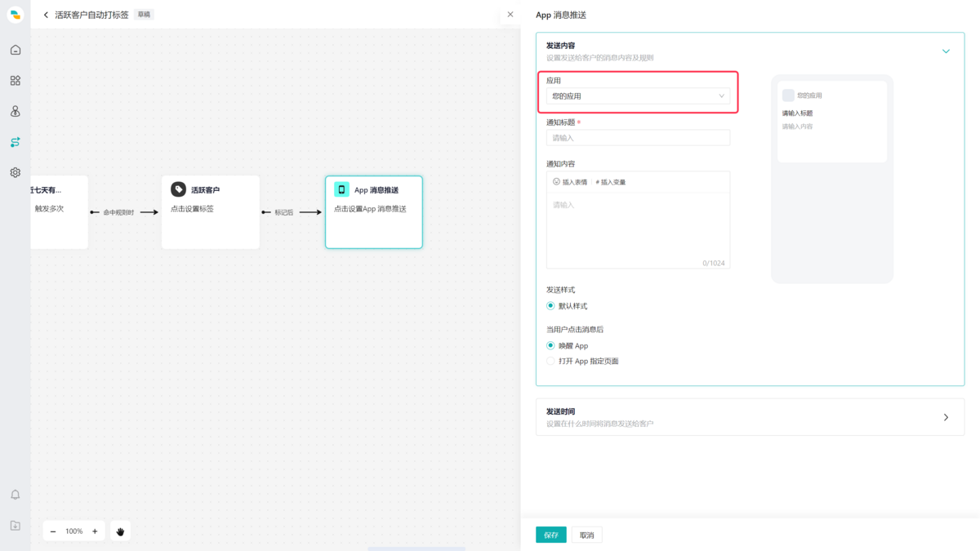Open the 您的应用 application dropdown
The width and height of the screenshot is (980, 551).
pyautogui.click(x=638, y=96)
